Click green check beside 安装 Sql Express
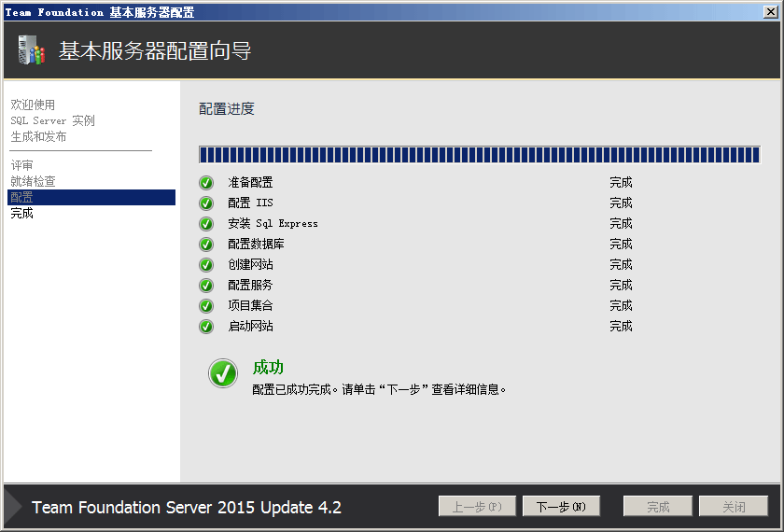Image resolution: width=784 pixels, height=532 pixels. tap(206, 224)
